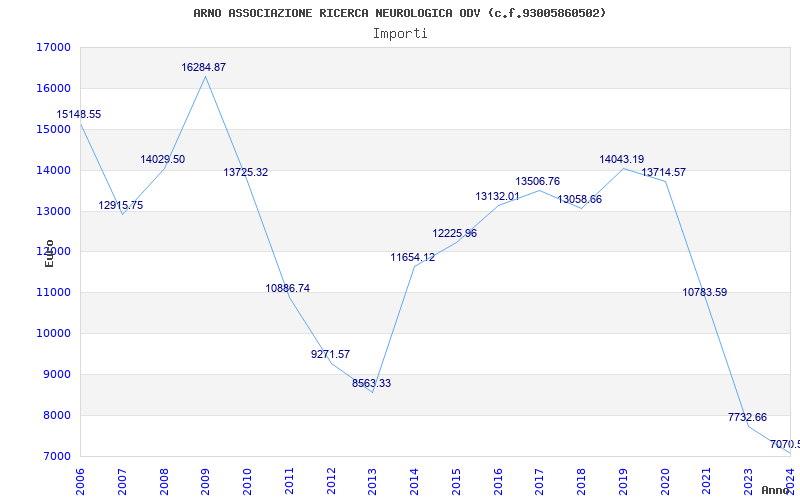Image resolution: width=800 pixels, height=500 pixels.
Task: Click data label 10886.74
Action: [x=288, y=288]
